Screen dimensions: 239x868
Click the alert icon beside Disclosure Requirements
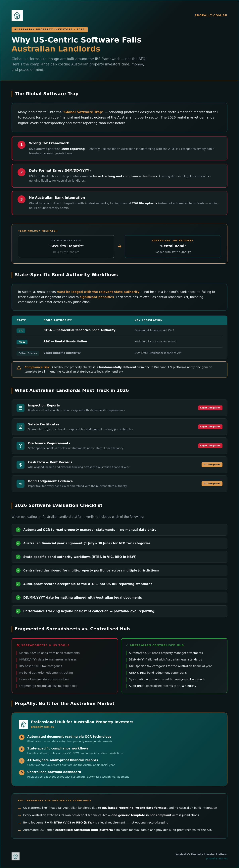pos(21,445)
